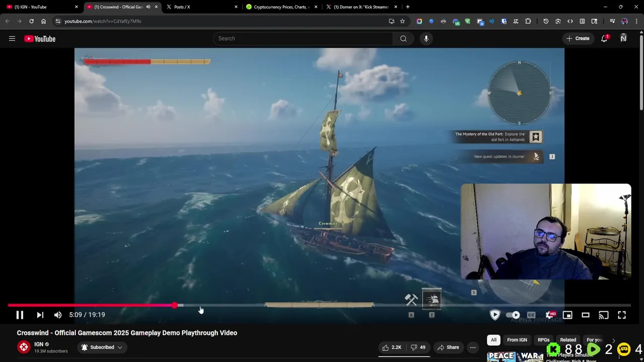Viewport: 644px width, 362px height.
Task: Switch to the IGN - YouTube browser tab
Action: tap(42, 7)
